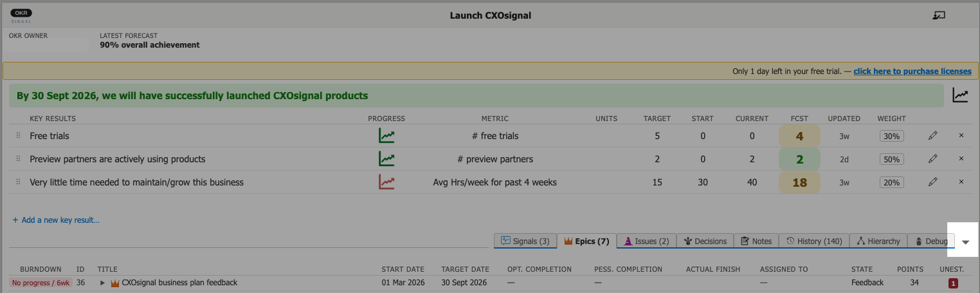Viewport: 980px width, 293px height.
Task: Switch to the History (140) tab
Action: pyautogui.click(x=814, y=241)
